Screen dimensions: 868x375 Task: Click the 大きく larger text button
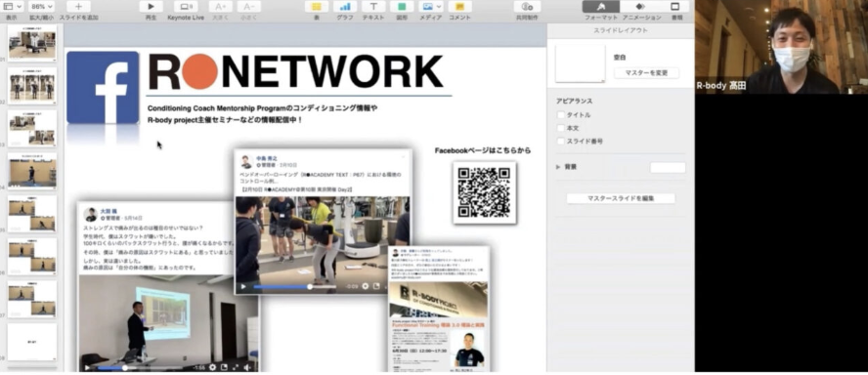tap(220, 7)
